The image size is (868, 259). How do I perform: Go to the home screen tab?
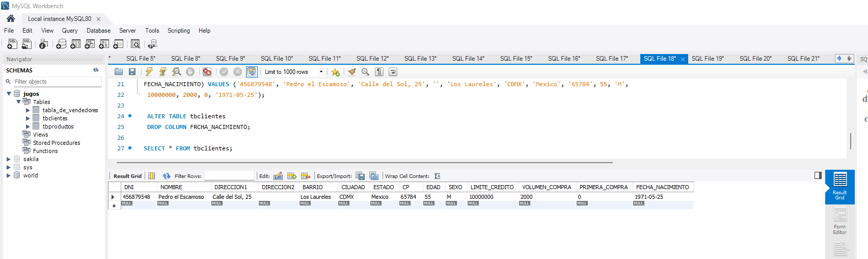coord(11,18)
